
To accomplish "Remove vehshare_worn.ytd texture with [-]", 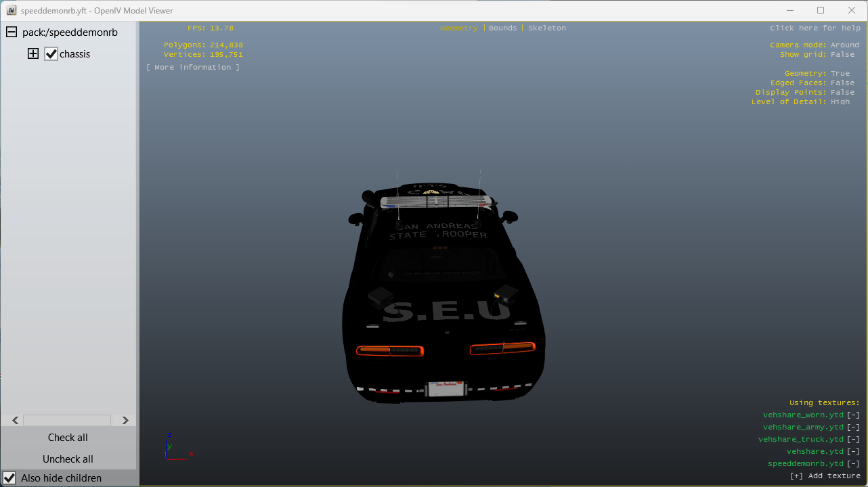I will pyautogui.click(x=853, y=415).
